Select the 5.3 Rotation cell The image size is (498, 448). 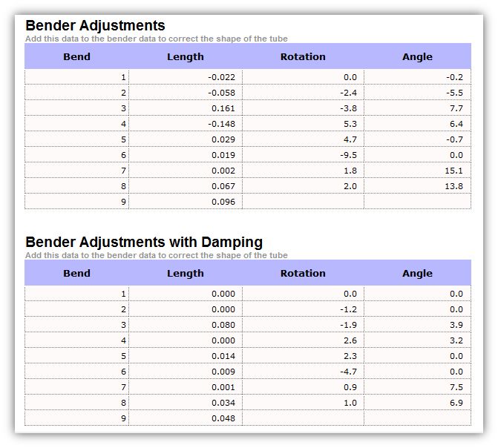350,124
